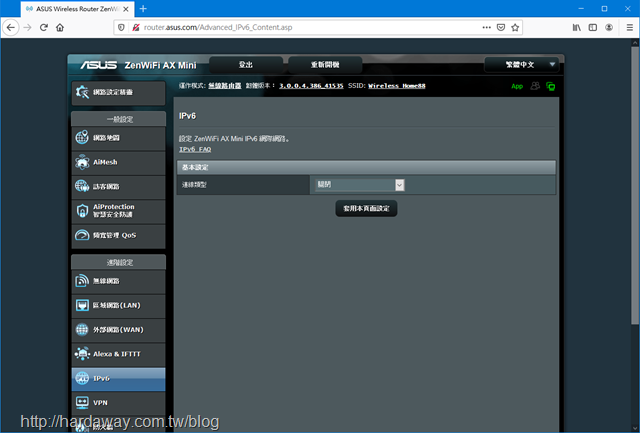Expand the IPv6 connection type dropdown
The height and width of the screenshot is (433, 640).
pos(360,185)
